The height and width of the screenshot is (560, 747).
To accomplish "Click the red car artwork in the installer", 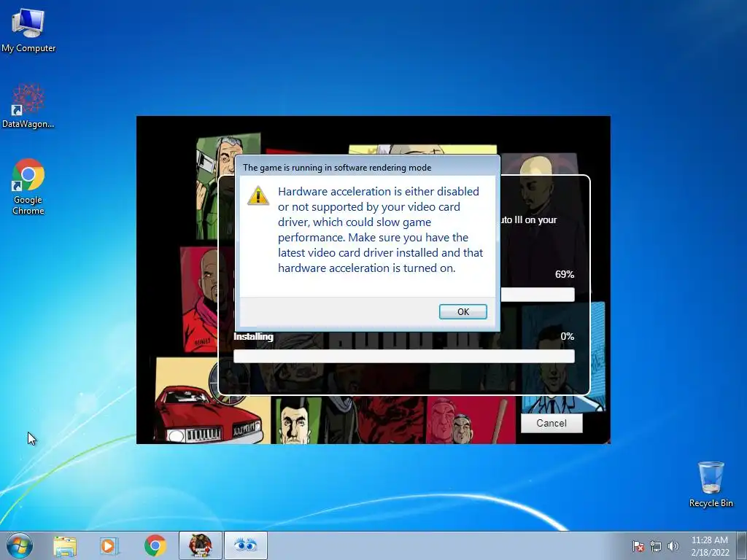I will click(x=208, y=416).
